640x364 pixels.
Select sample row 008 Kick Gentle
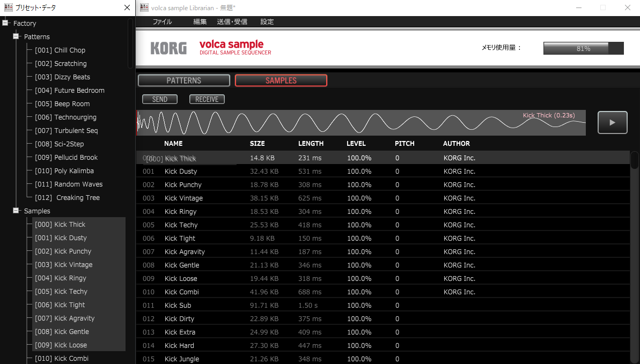click(383, 265)
